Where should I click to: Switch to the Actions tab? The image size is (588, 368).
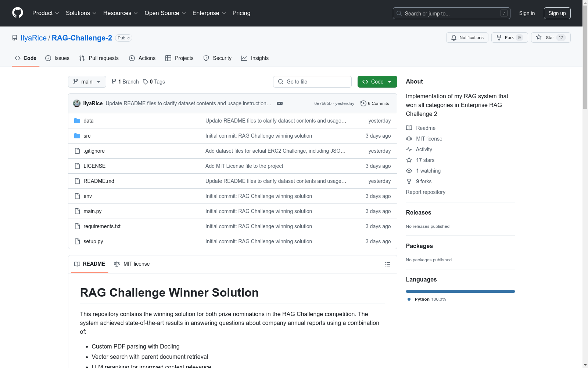pos(142,58)
